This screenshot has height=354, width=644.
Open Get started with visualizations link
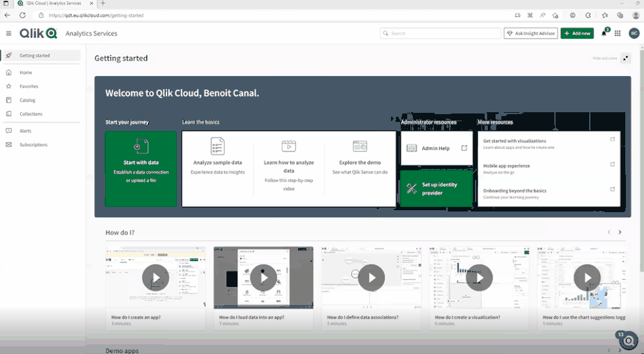pos(514,141)
